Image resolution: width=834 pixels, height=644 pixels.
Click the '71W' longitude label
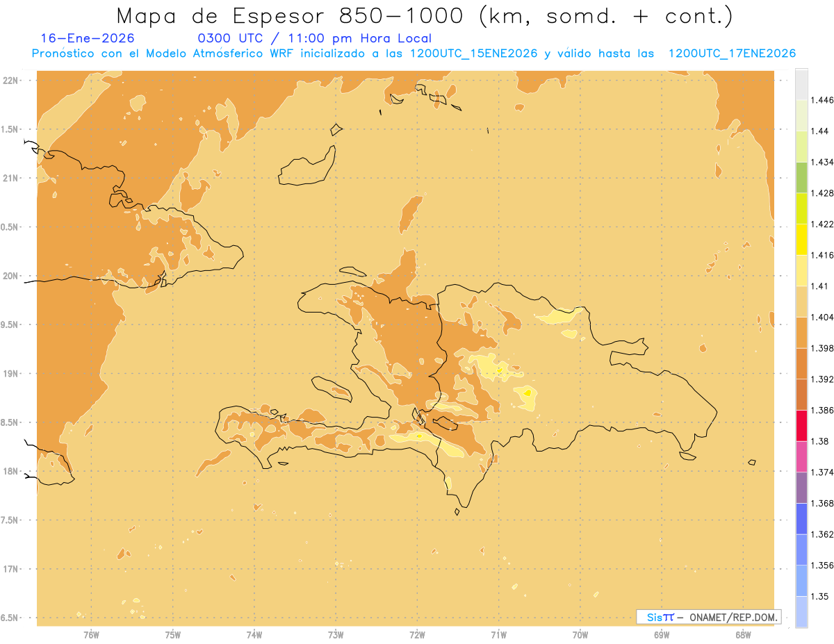click(498, 635)
